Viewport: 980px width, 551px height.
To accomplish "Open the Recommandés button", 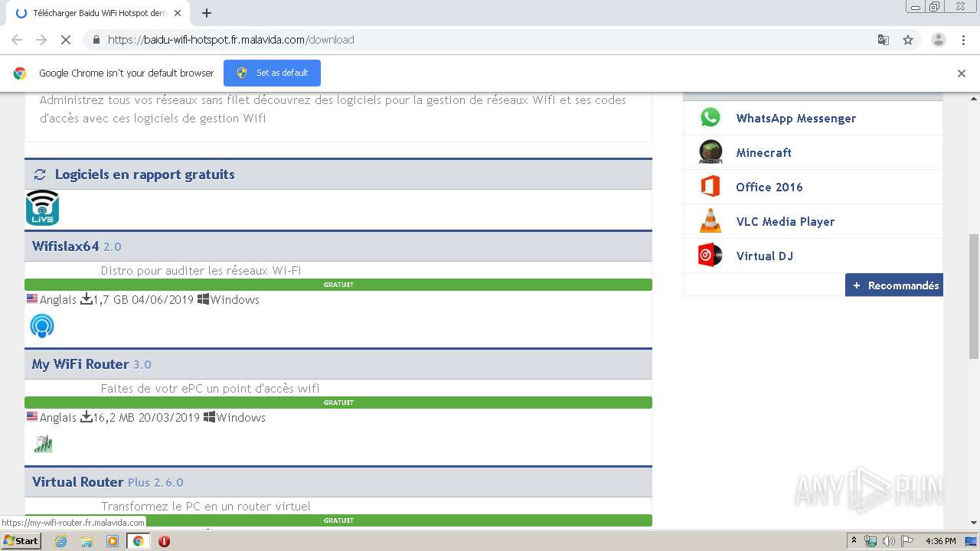I will tap(894, 285).
